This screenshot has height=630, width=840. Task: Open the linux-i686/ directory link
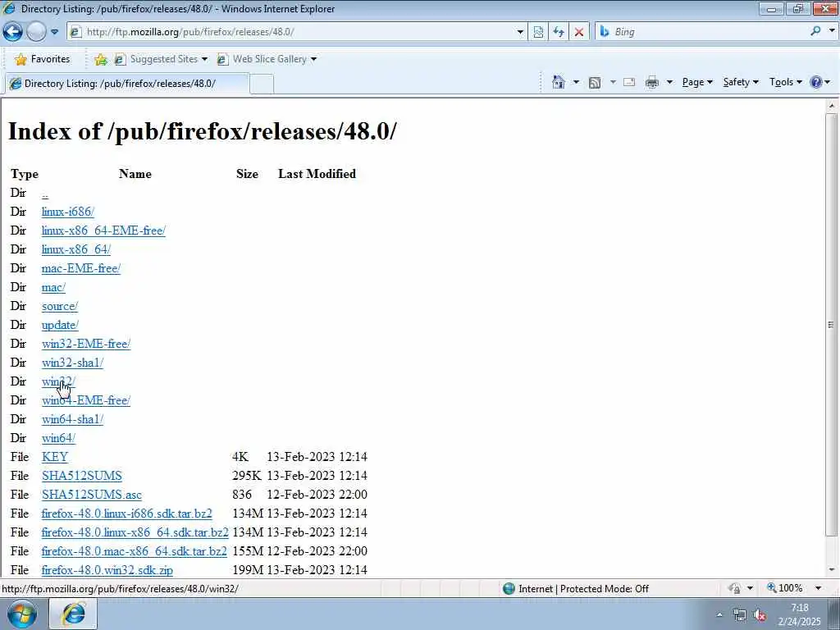tap(68, 212)
